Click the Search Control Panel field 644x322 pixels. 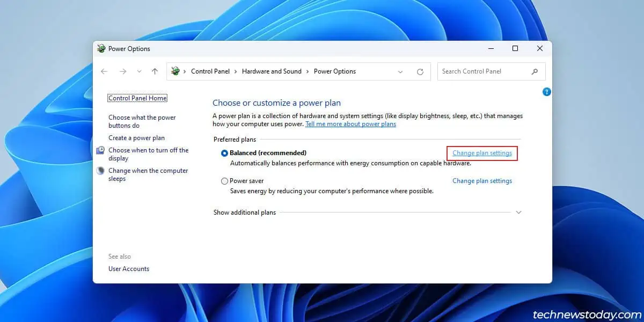[483, 71]
